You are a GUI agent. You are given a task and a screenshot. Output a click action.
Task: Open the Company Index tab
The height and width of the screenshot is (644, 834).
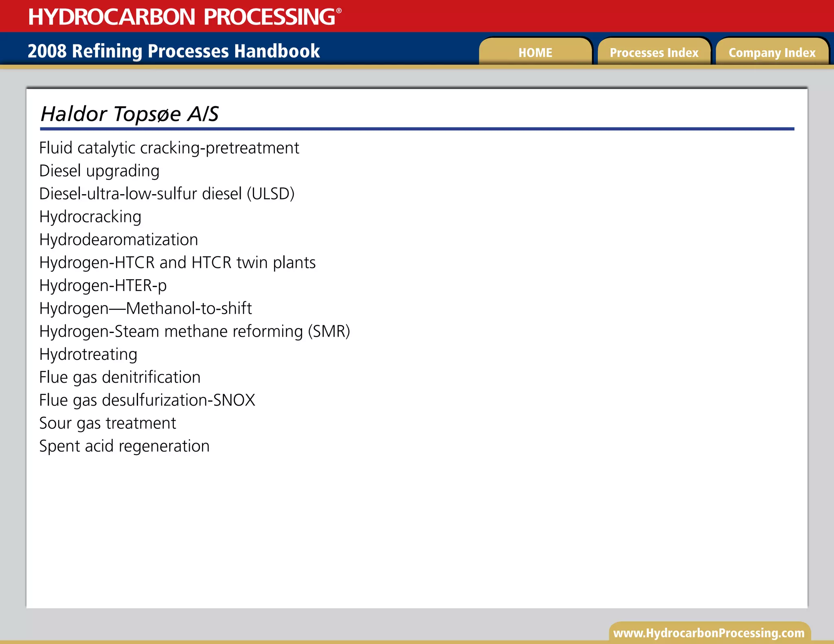point(772,53)
